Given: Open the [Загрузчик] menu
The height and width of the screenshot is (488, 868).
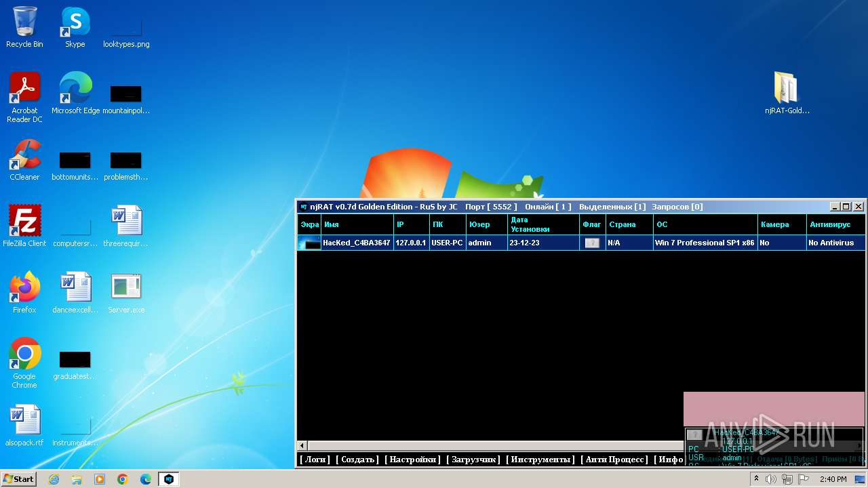Looking at the screenshot, I should pos(473,460).
